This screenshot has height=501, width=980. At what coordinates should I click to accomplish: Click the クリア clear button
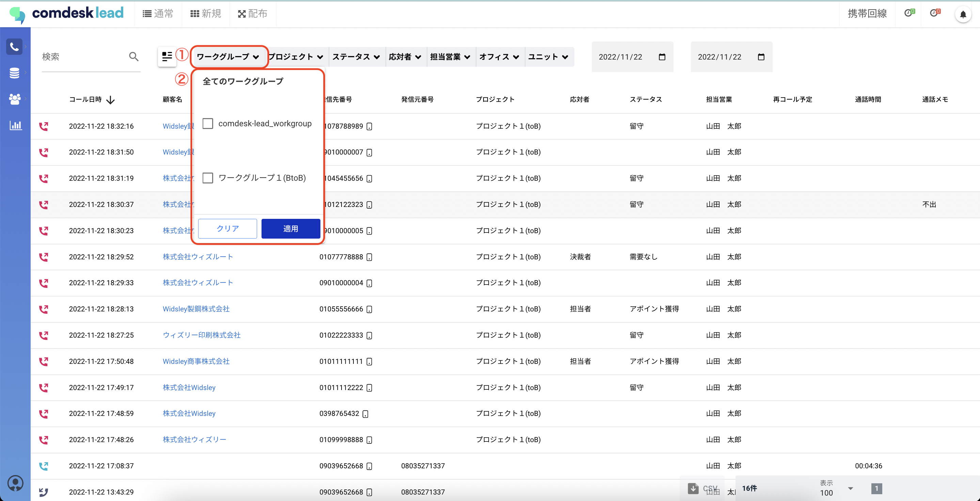click(x=227, y=228)
